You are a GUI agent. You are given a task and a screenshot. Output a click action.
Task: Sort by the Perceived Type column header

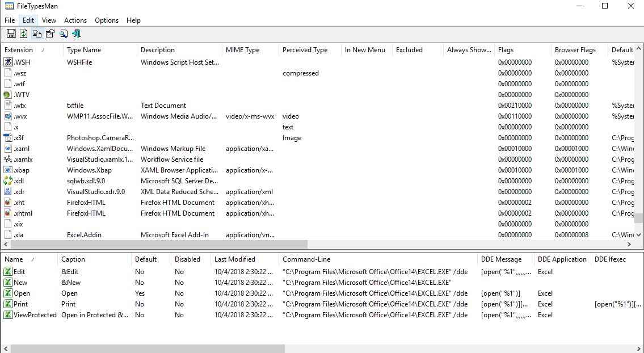click(x=310, y=50)
